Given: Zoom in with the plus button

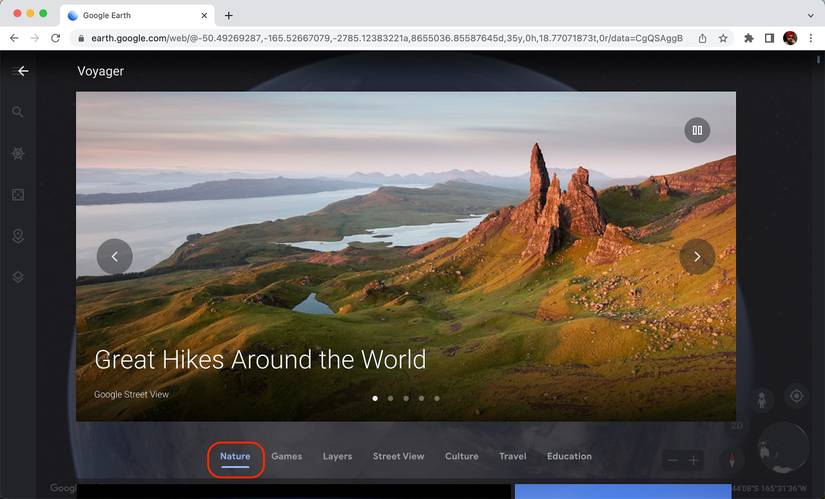Looking at the screenshot, I should (x=693, y=461).
